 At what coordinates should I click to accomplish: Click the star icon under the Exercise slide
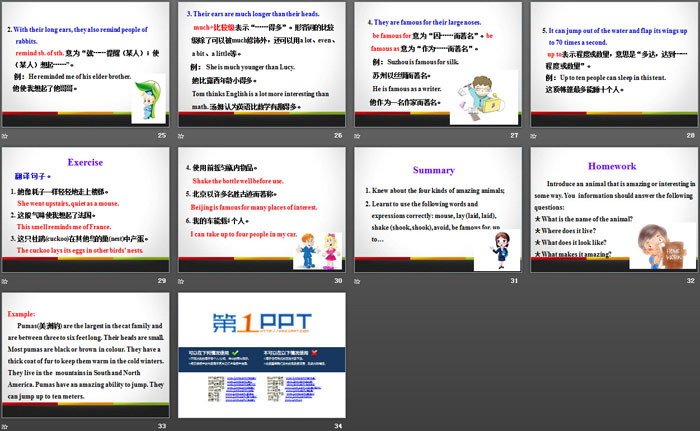pyautogui.click(x=6, y=281)
